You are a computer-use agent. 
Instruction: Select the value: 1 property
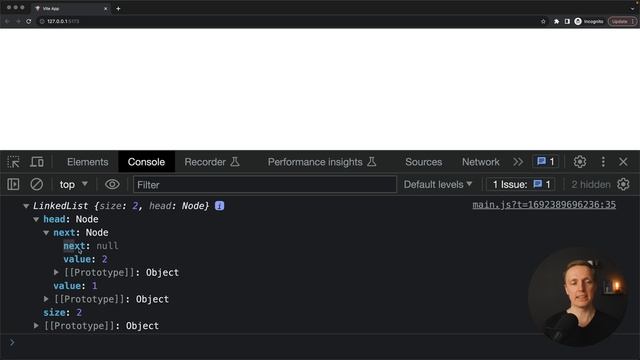coord(75,286)
